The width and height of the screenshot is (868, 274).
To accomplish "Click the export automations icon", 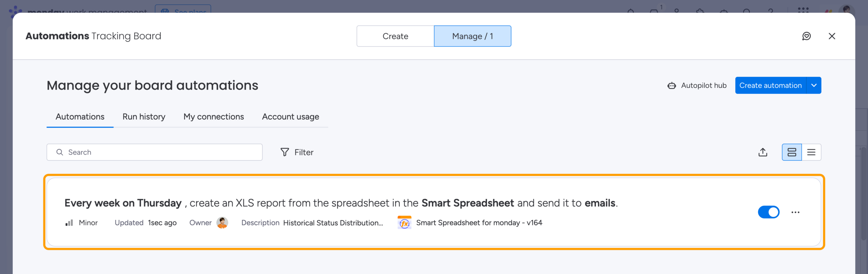I will coord(763,152).
